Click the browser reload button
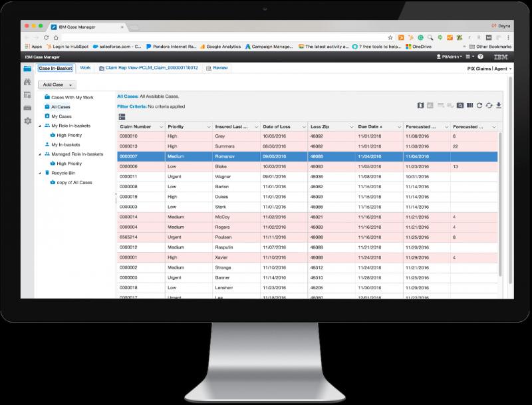Screen dimensions: 532x405 pos(47,38)
